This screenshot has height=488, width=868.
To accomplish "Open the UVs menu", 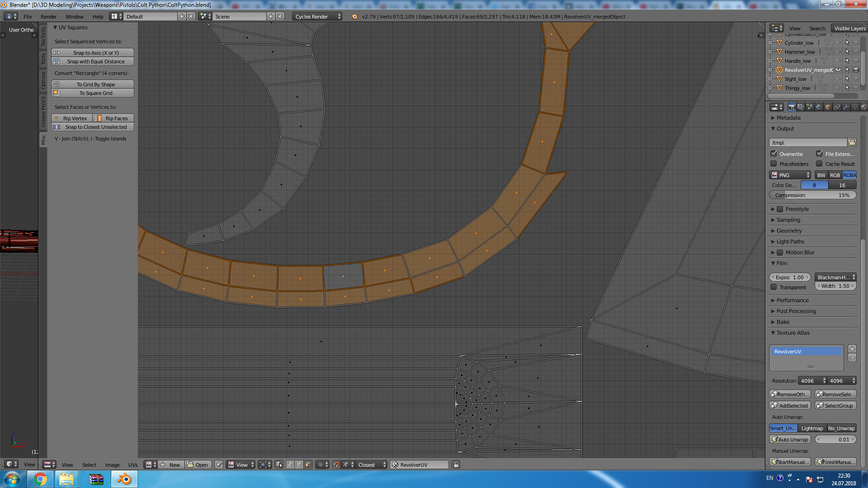I will tap(132, 465).
